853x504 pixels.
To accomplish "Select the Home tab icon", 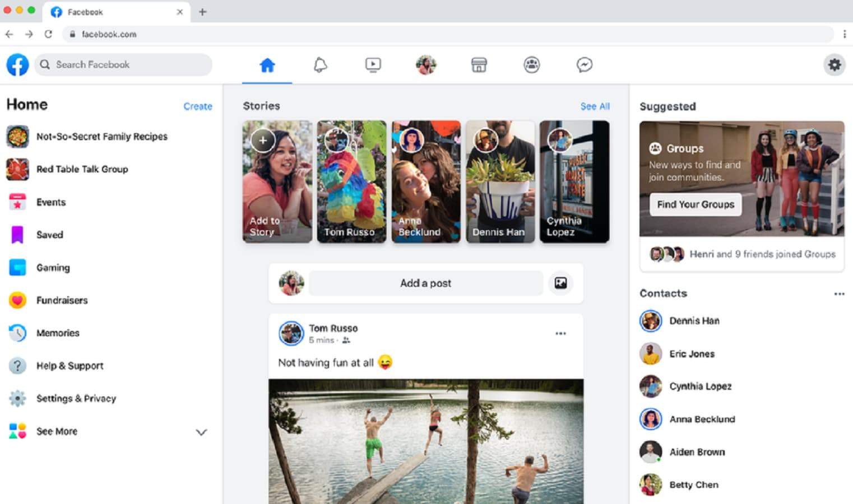I will pos(267,65).
